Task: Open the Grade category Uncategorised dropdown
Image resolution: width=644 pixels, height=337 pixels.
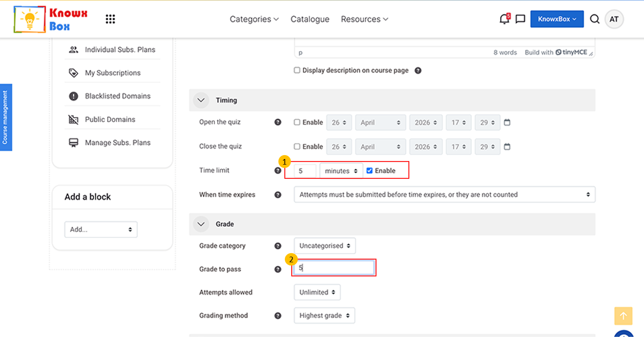Action: coord(325,246)
